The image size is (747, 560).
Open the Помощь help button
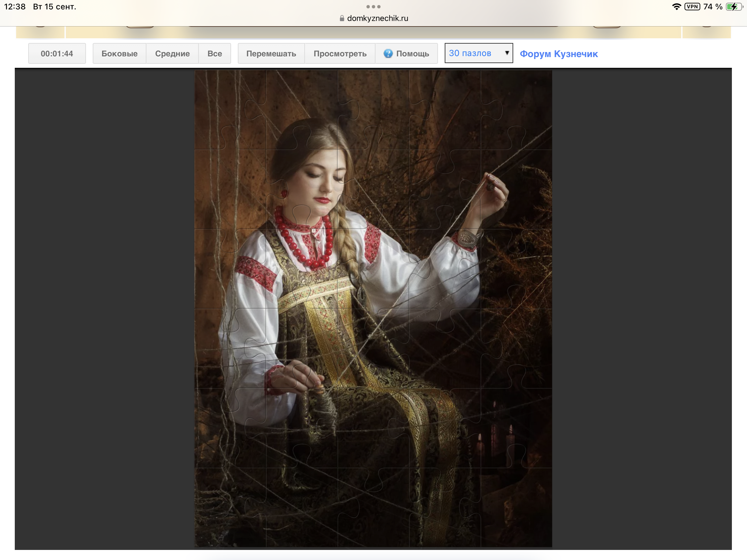[x=406, y=53]
